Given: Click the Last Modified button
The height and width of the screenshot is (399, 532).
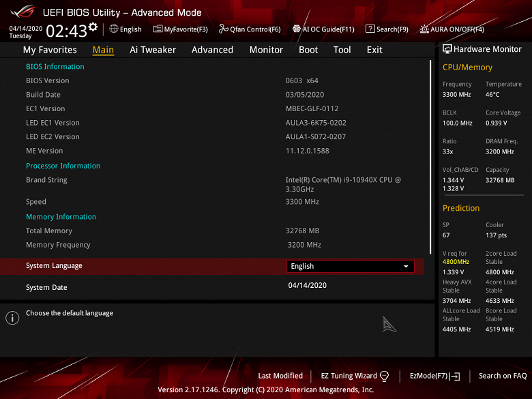Looking at the screenshot, I should (x=280, y=376).
